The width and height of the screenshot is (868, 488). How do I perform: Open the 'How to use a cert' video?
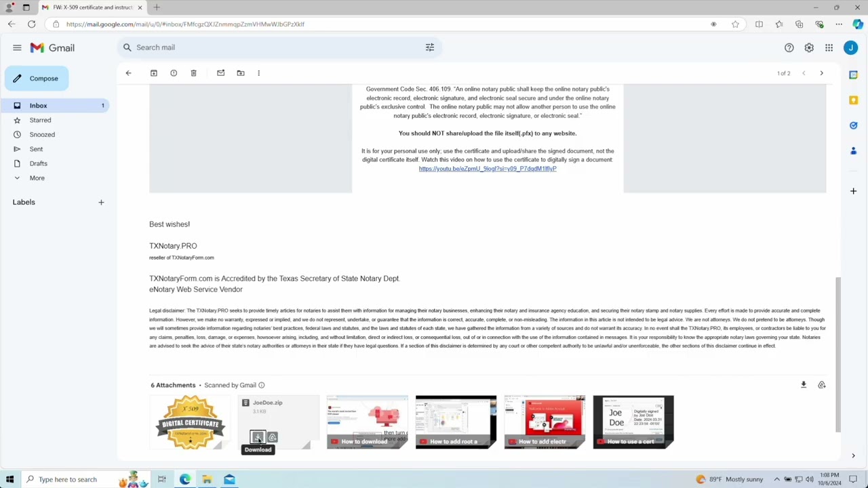click(633, 422)
